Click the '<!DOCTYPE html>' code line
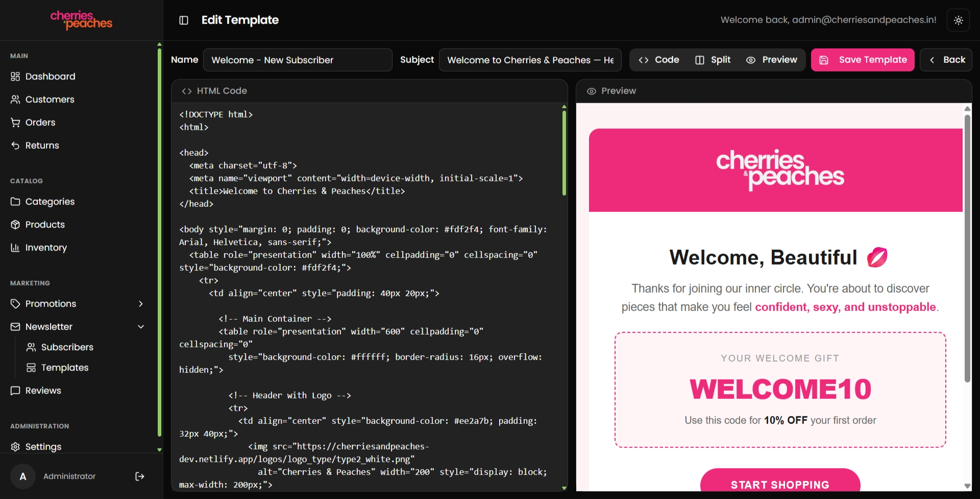Viewport: 980px width, 499px height. [x=216, y=114]
